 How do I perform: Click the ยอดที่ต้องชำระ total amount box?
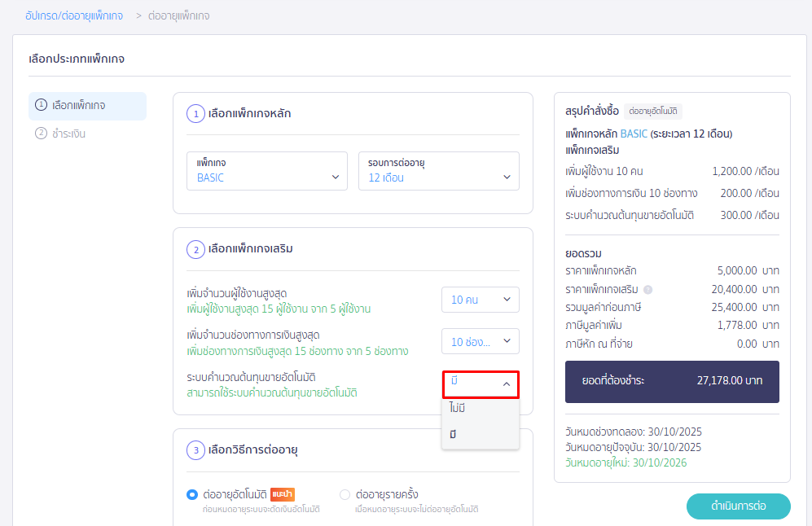point(672,381)
